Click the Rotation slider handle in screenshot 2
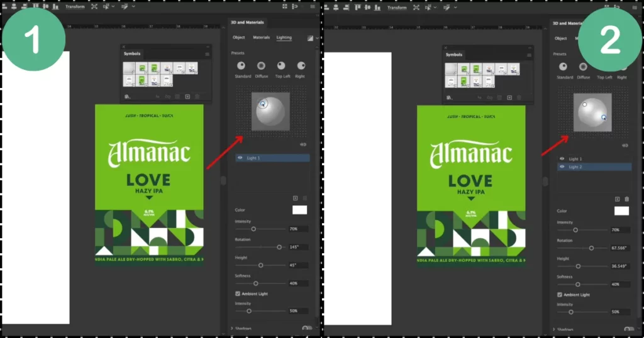 point(591,248)
